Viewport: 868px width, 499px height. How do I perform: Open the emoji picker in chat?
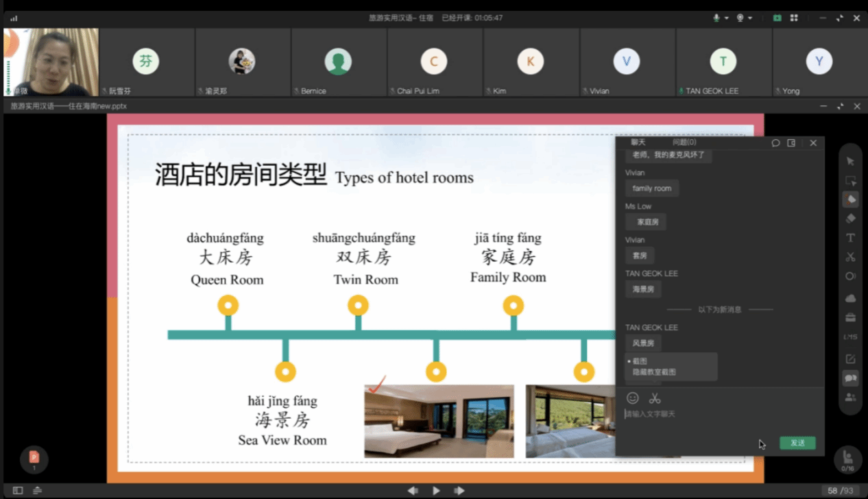pos(632,398)
